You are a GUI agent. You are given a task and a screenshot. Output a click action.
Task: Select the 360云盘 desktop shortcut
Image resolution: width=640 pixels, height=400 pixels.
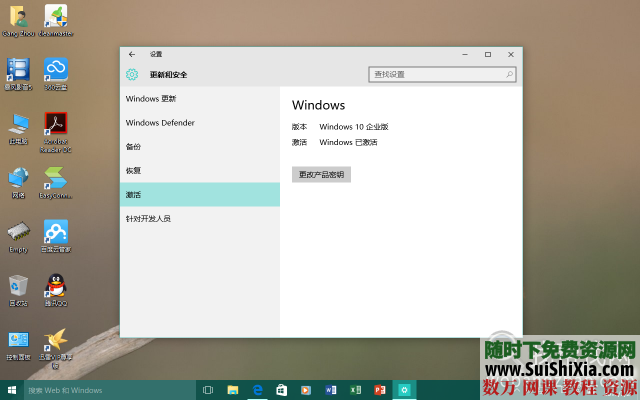(x=56, y=74)
